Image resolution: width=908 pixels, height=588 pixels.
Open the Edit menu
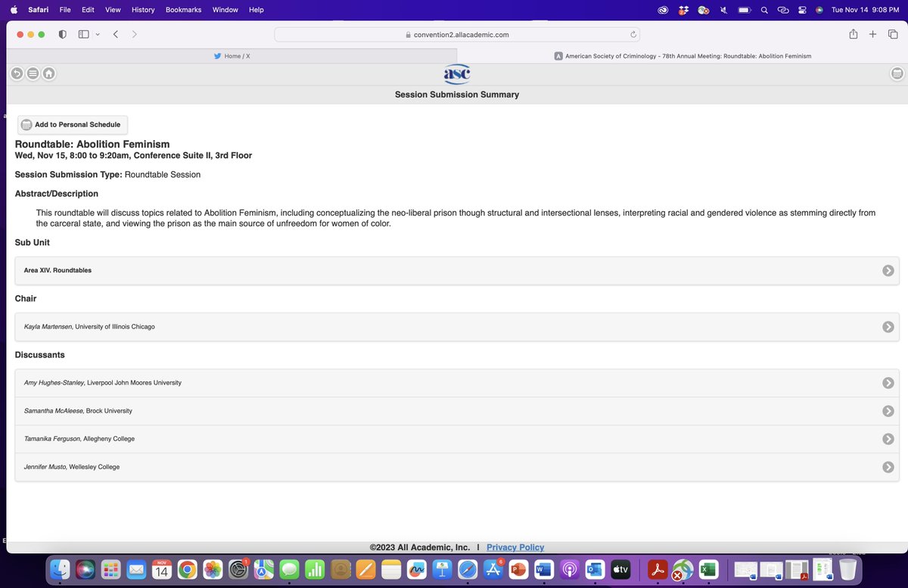click(88, 10)
